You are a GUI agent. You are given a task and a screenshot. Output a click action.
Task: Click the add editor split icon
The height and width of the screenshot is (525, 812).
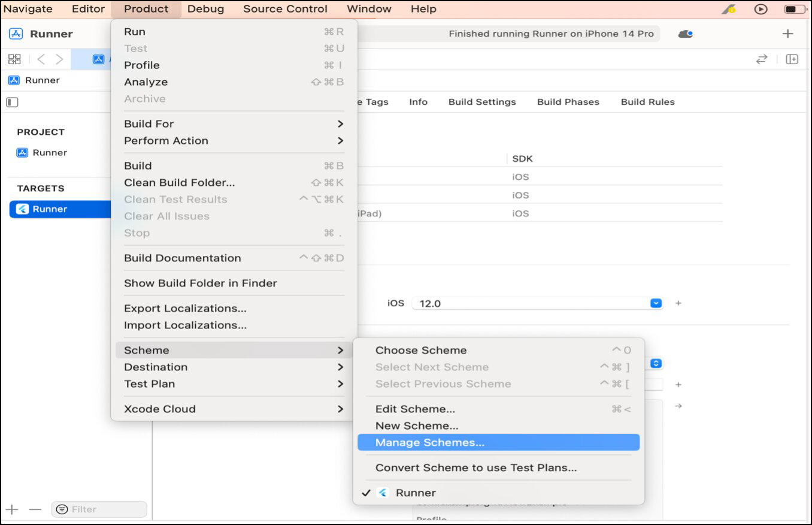pos(792,59)
